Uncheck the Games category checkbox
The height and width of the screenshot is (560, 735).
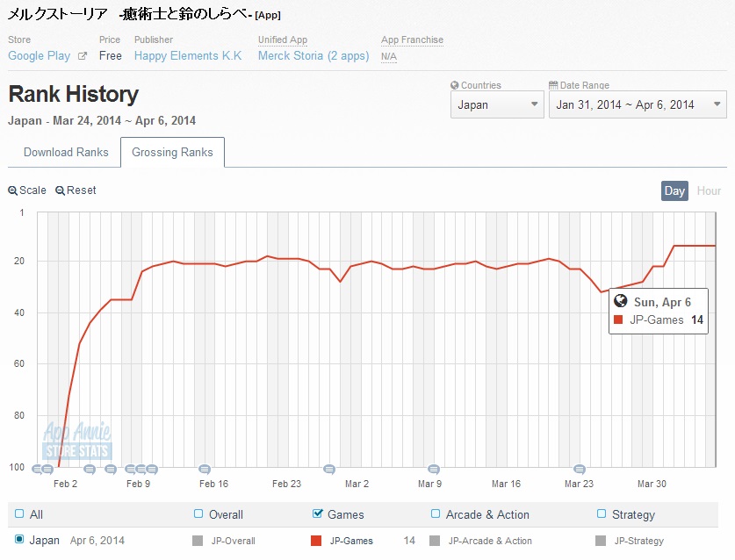coord(318,514)
